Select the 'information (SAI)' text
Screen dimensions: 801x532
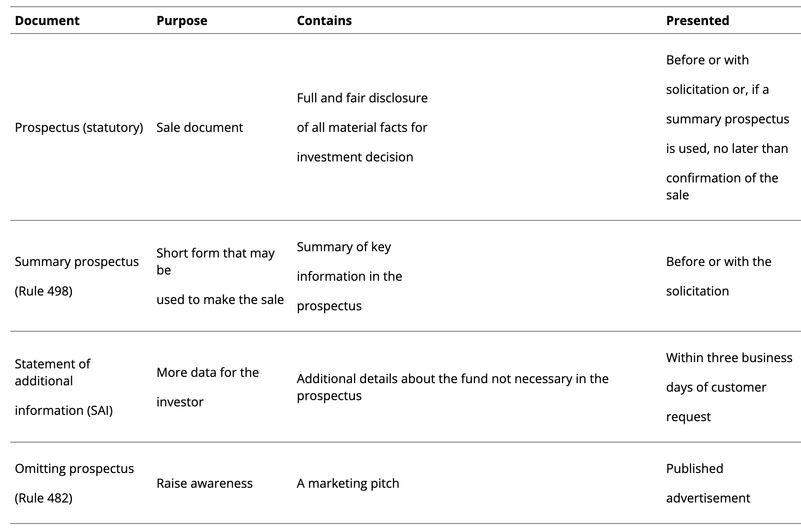[x=63, y=410]
